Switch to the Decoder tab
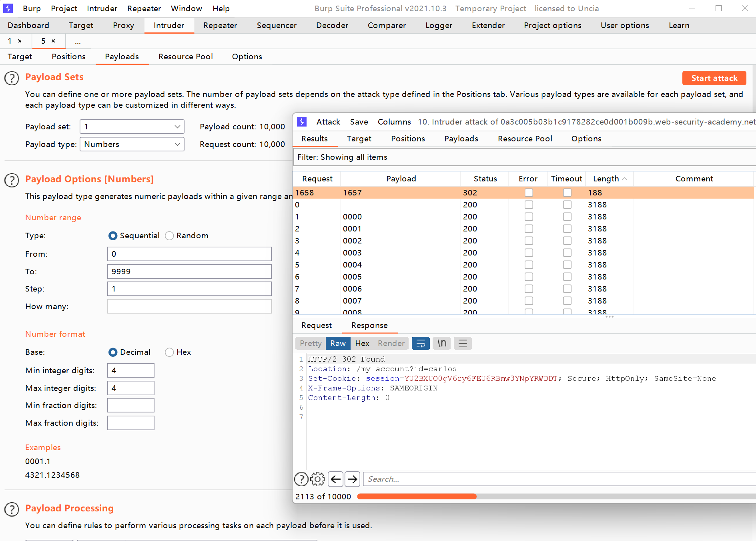756x541 pixels. coord(332,25)
